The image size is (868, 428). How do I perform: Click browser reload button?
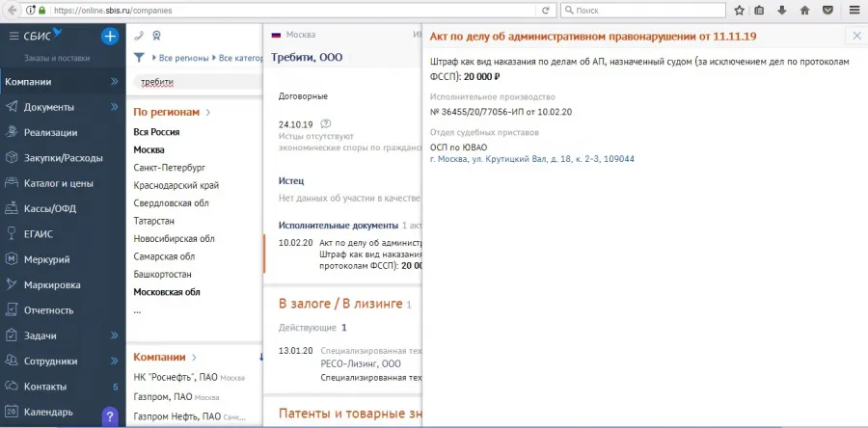click(x=545, y=11)
